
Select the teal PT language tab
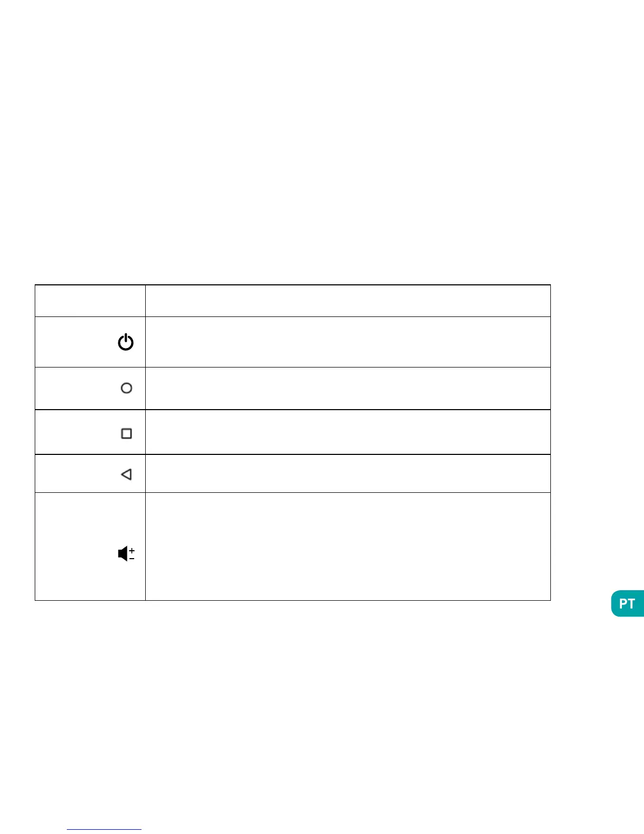click(627, 603)
